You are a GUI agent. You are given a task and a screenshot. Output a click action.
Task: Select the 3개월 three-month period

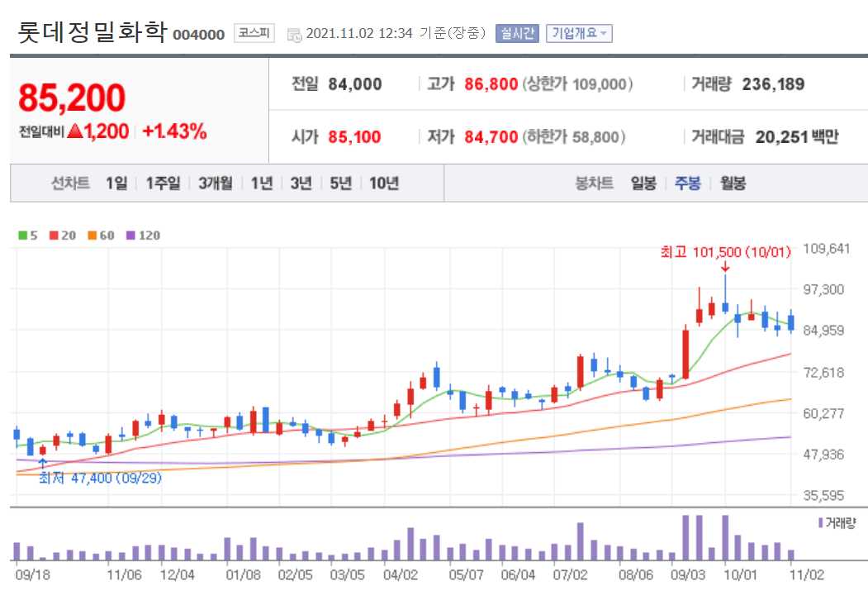pyautogui.click(x=212, y=184)
